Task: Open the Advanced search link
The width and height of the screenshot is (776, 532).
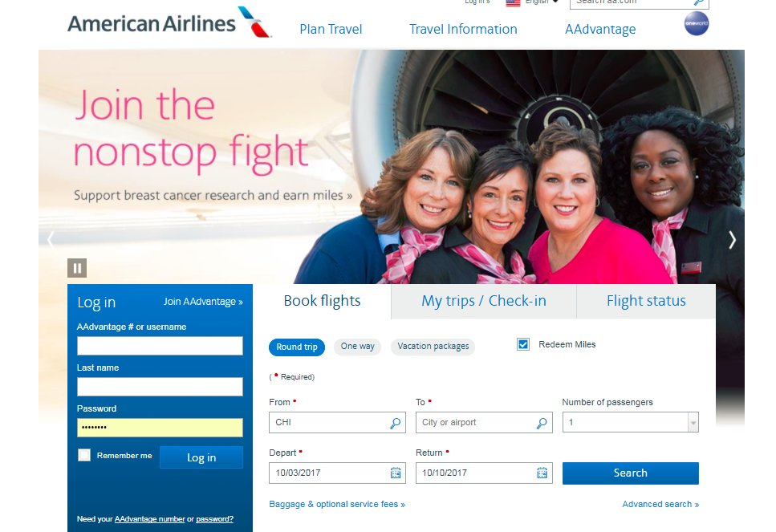Action: (660, 504)
